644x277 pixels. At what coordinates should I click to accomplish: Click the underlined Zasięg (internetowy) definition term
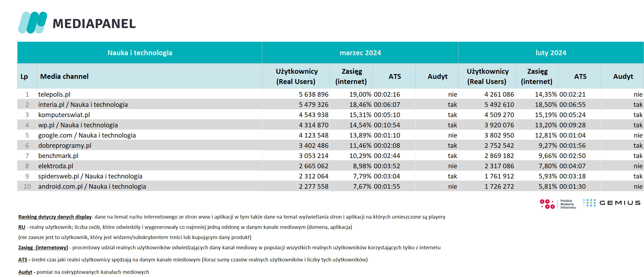pos(43,247)
